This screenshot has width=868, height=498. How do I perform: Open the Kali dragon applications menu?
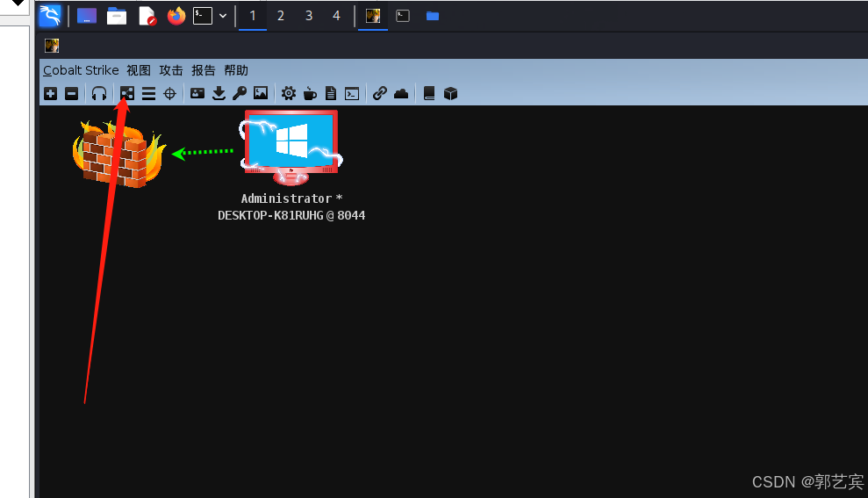(50, 16)
